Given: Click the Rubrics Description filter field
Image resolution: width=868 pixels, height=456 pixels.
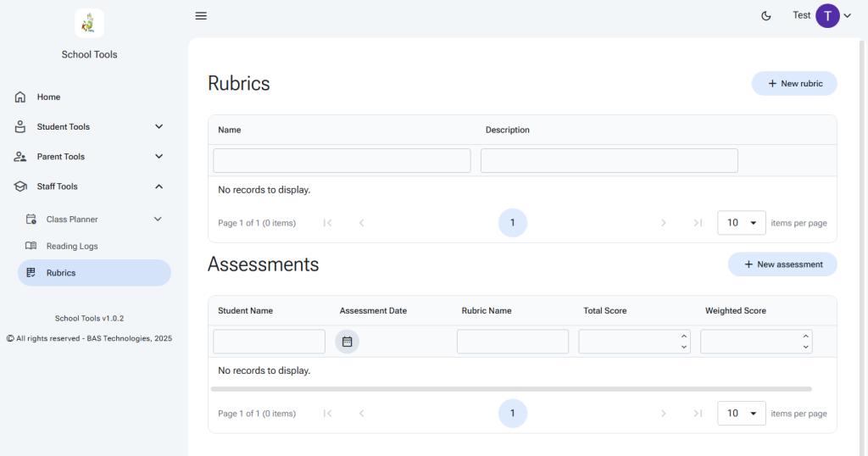Looking at the screenshot, I should pyautogui.click(x=609, y=161).
